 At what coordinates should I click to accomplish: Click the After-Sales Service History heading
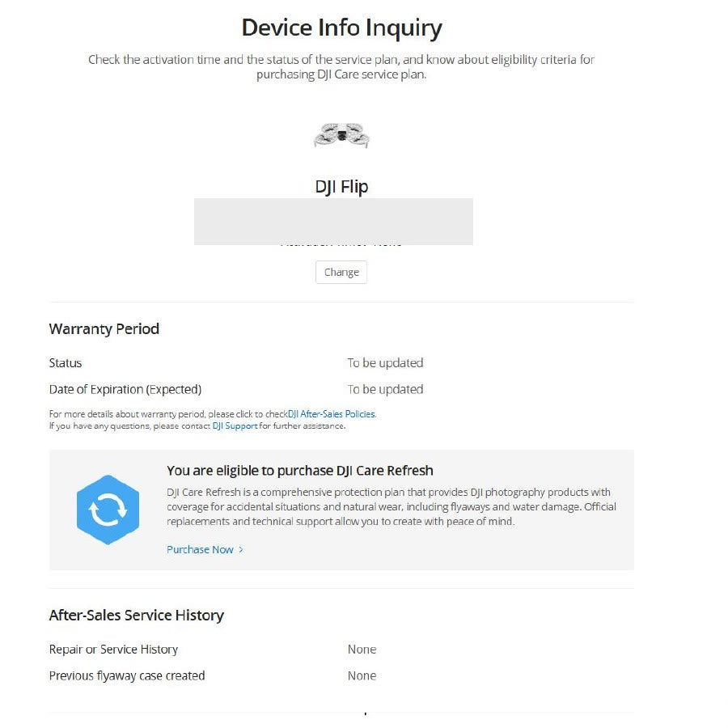tap(137, 616)
